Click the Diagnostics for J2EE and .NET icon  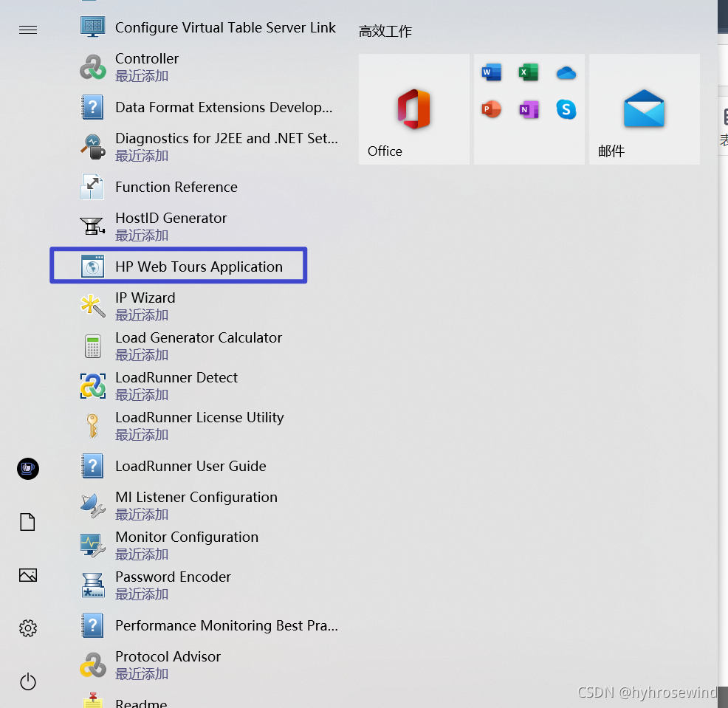[x=92, y=147]
